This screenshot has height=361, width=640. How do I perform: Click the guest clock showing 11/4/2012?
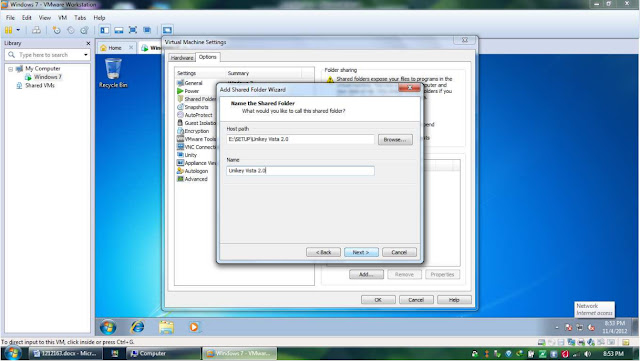(614, 327)
